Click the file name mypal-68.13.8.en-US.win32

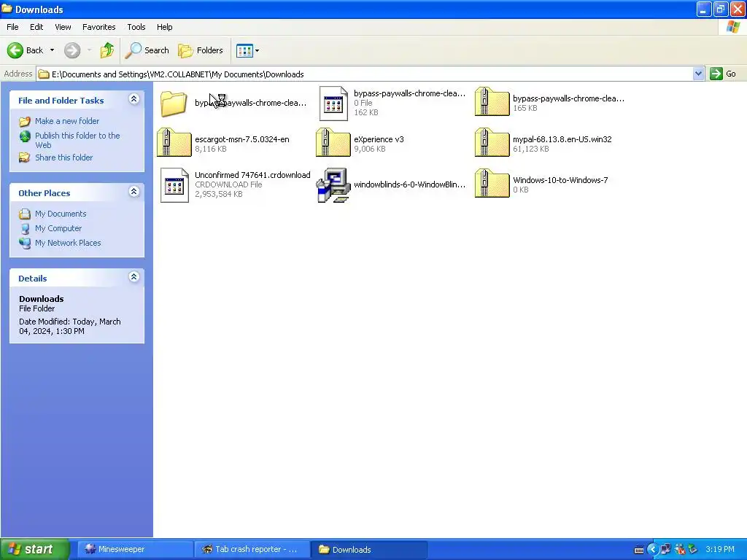pos(562,139)
